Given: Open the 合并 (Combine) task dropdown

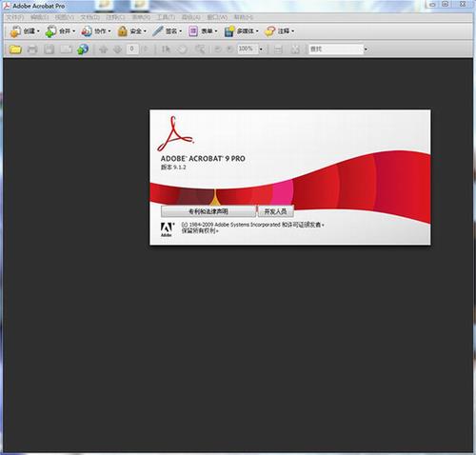Looking at the screenshot, I should pyautogui.click(x=60, y=31).
